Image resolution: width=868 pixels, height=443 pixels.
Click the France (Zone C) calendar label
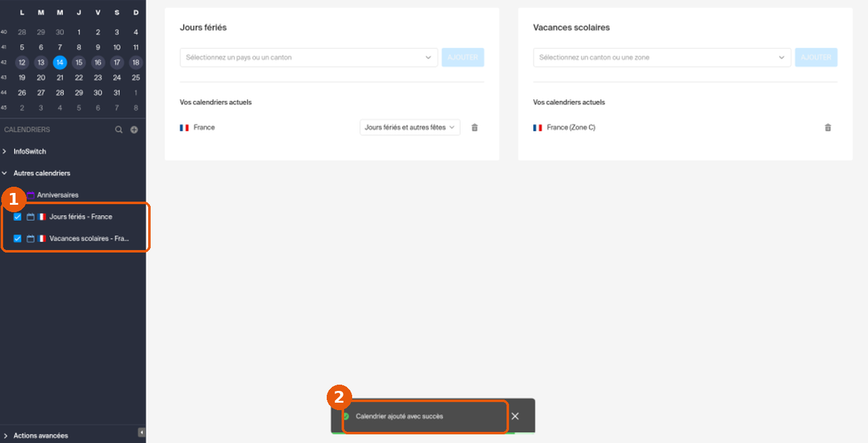tap(571, 127)
